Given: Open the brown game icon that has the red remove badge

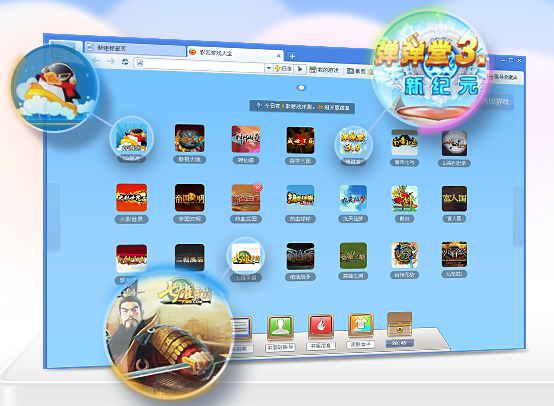Looking at the screenshot, I should click(x=246, y=198).
